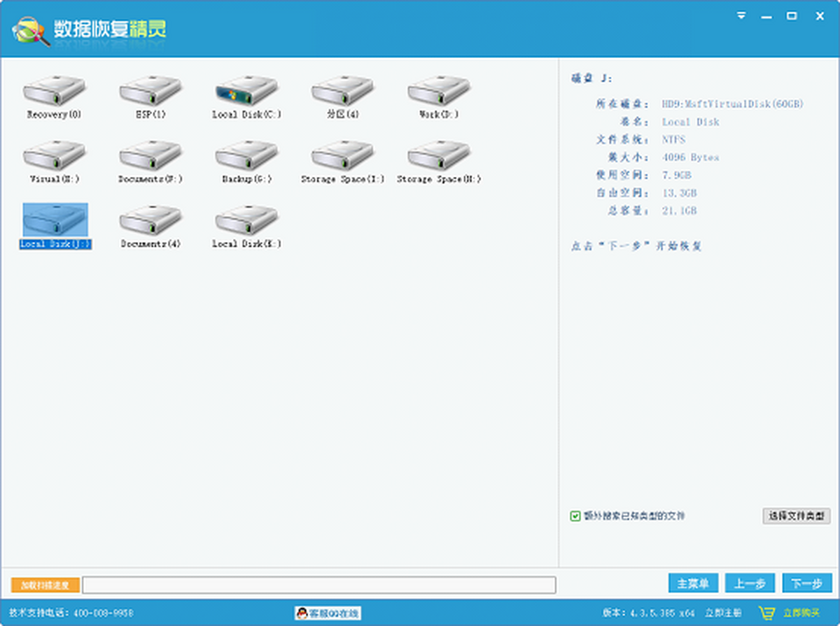Select the Local Disk (K:) drive

pyautogui.click(x=246, y=222)
